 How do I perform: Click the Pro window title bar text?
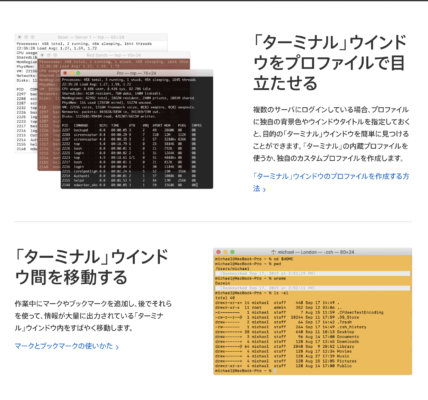pyautogui.click(x=137, y=73)
